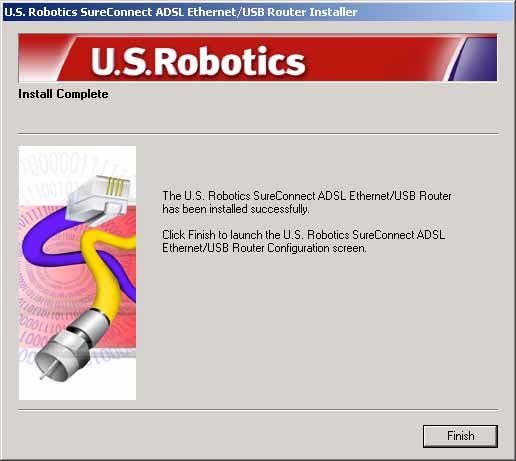
Task: Click the U.S.Robotics logo text in banner
Action: pos(198,62)
